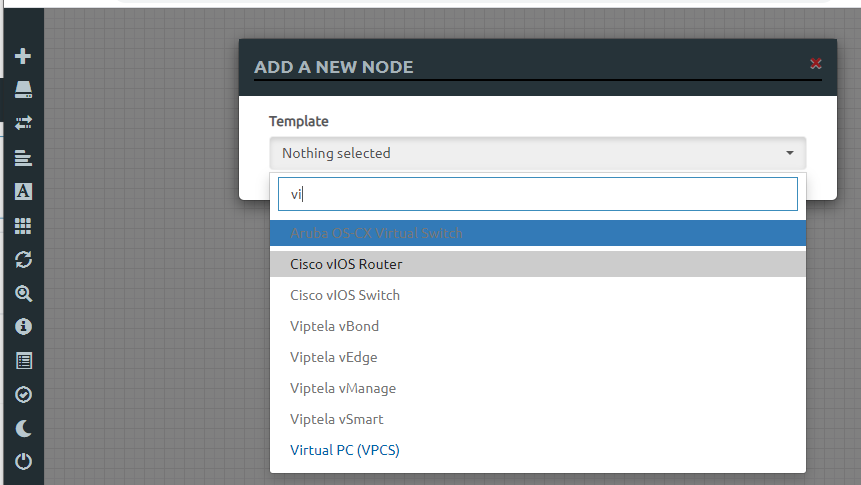Toggle night mode moon icon
This screenshot has height=485, width=861.
click(23, 428)
